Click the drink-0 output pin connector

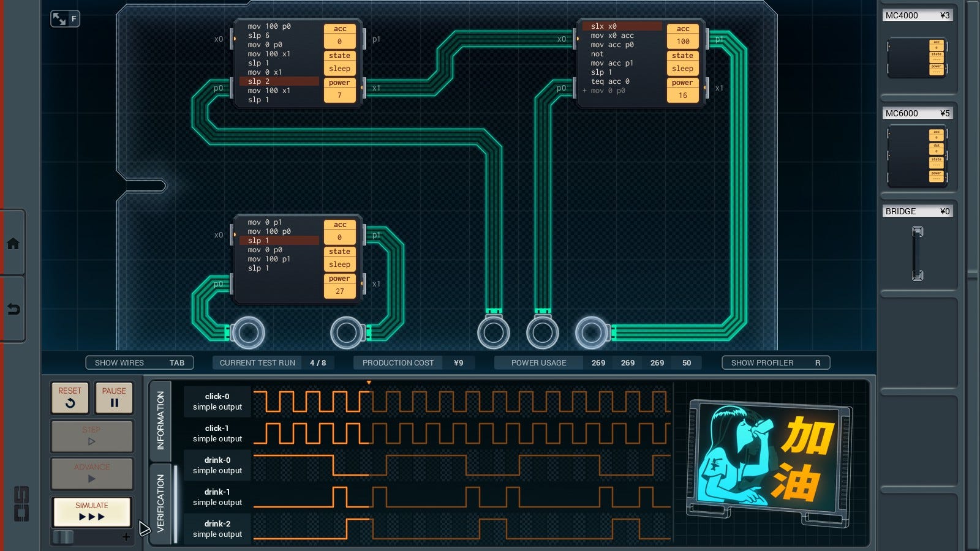(x=494, y=332)
